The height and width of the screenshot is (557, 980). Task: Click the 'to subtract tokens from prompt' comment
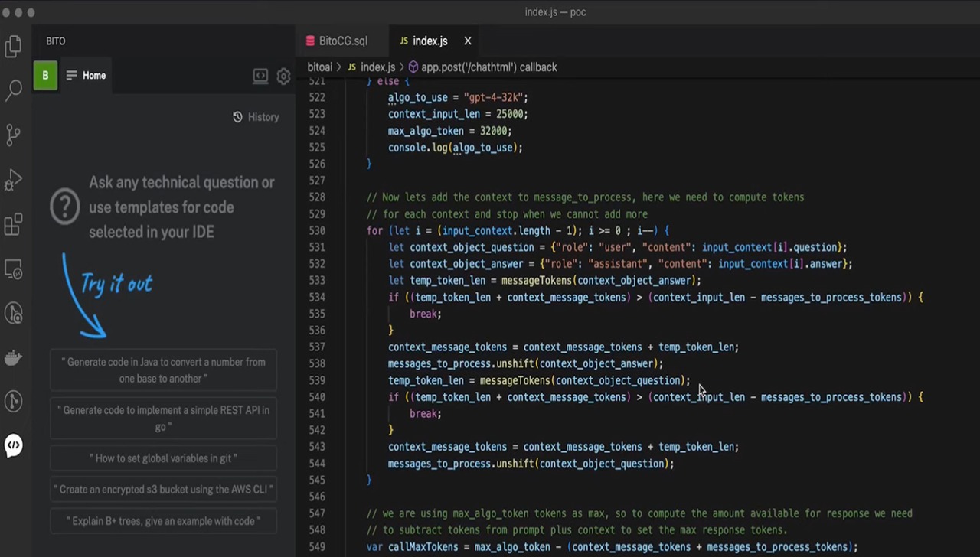point(577,530)
